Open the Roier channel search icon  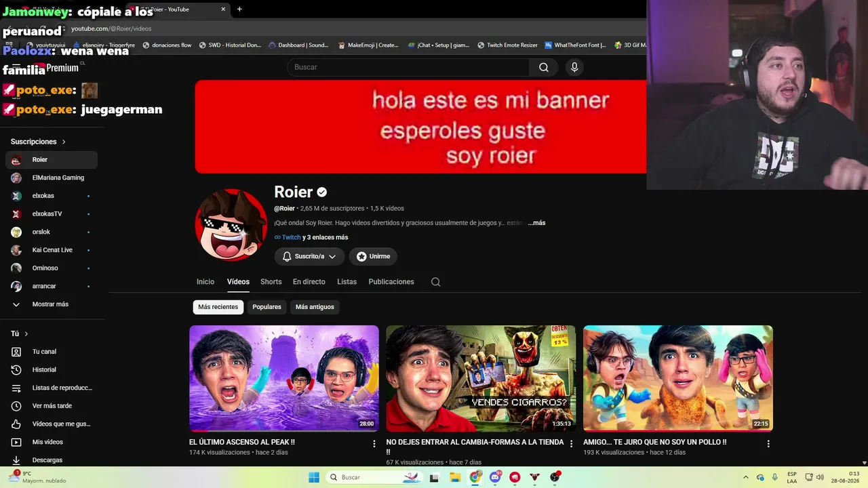click(436, 282)
